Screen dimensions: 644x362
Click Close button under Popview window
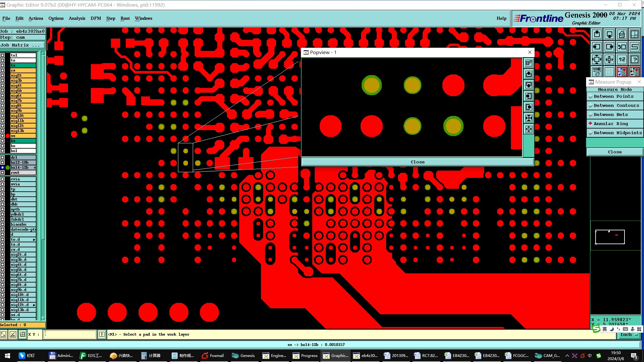click(x=417, y=162)
